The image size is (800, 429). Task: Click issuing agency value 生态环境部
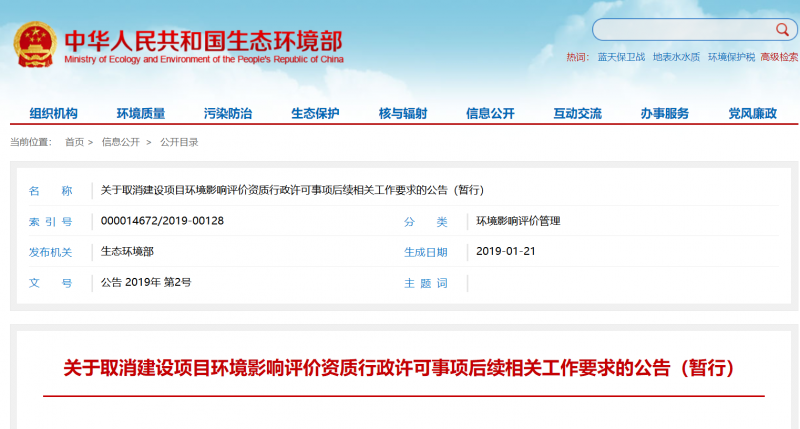pos(127,251)
